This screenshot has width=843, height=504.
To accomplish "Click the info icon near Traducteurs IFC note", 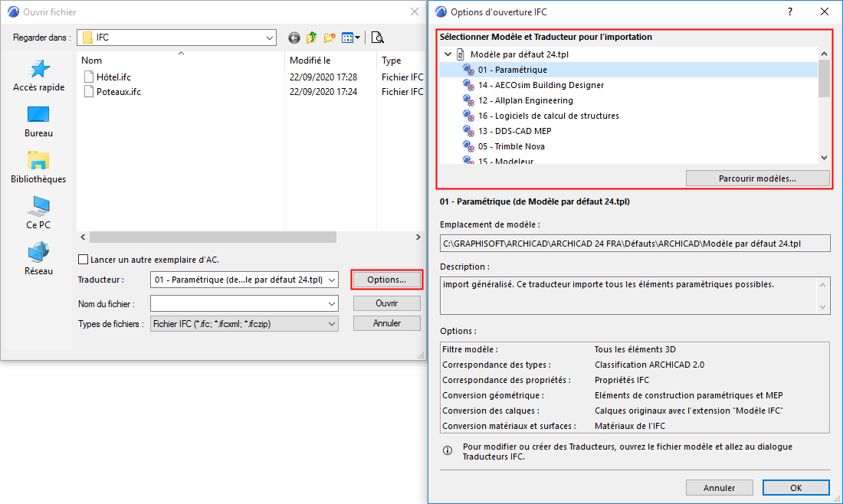I will pos(448,450).
